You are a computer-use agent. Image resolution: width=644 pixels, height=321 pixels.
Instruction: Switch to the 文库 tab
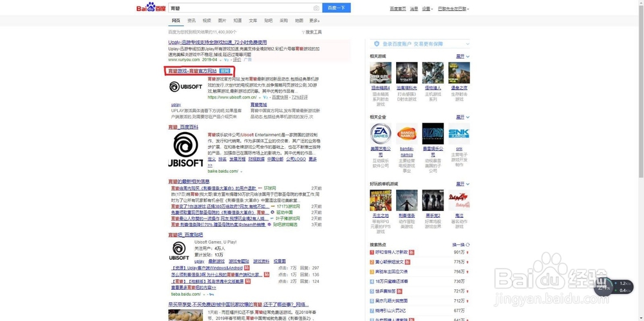[253, 21]
